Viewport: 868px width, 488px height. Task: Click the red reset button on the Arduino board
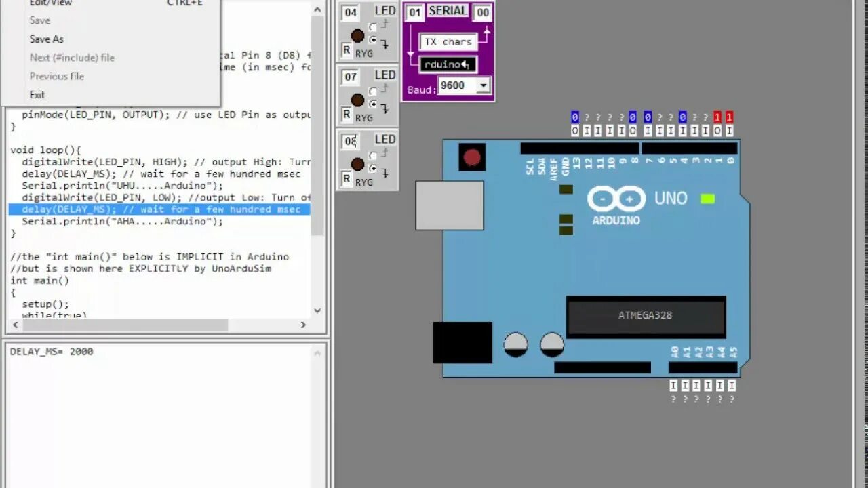pyautogui.click(x=472, y=157)
